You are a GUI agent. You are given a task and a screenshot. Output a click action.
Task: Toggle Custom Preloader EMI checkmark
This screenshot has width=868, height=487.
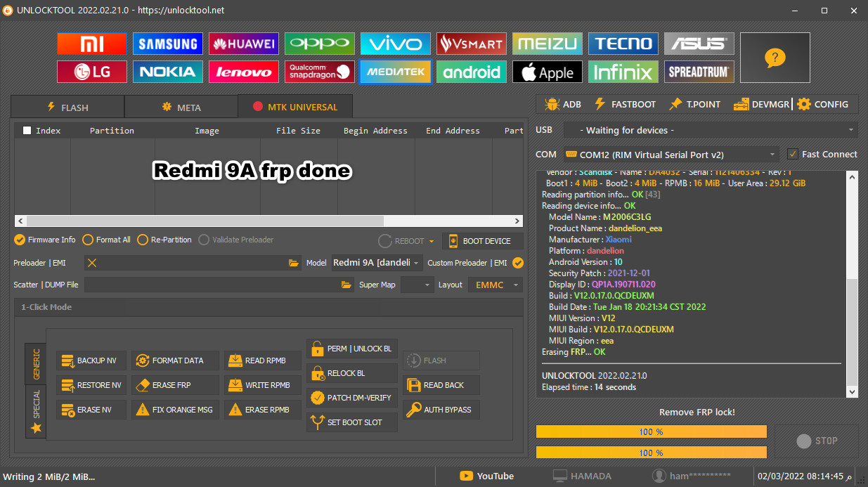pyautogui.click(x=518, y=263)
